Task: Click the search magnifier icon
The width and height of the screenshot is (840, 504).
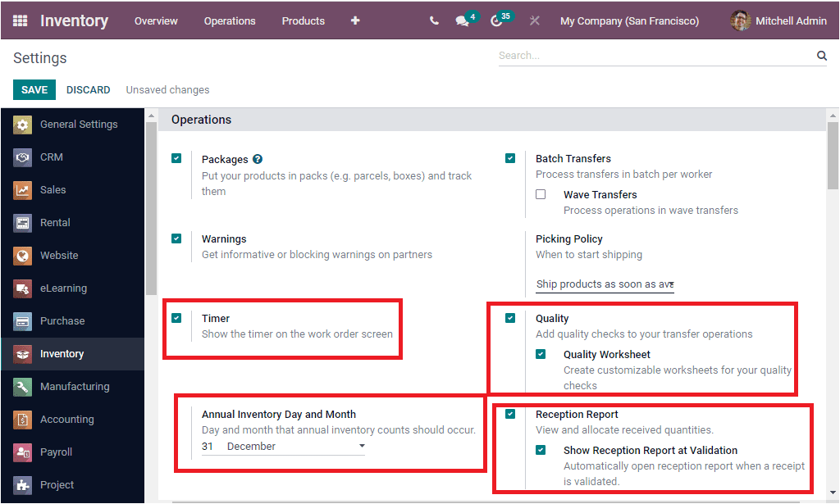Action: (x=821, y=55)
